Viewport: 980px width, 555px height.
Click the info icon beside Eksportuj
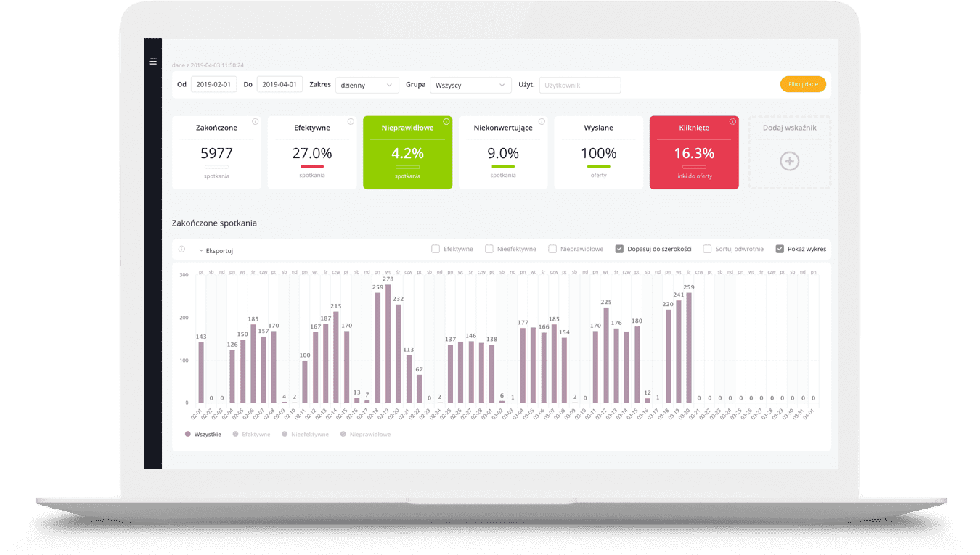(x=181, y=250)
